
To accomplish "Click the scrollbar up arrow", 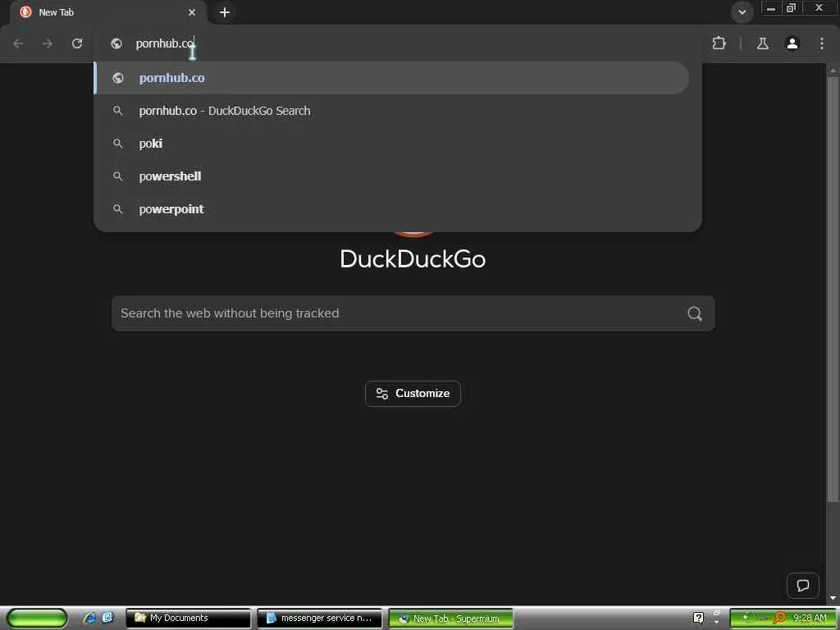I will click(833, 71).
